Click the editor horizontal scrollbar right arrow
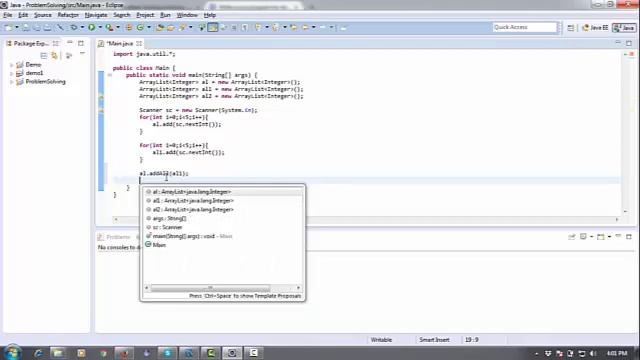Viewport: 640px width, 360px height. coord(617,220)
